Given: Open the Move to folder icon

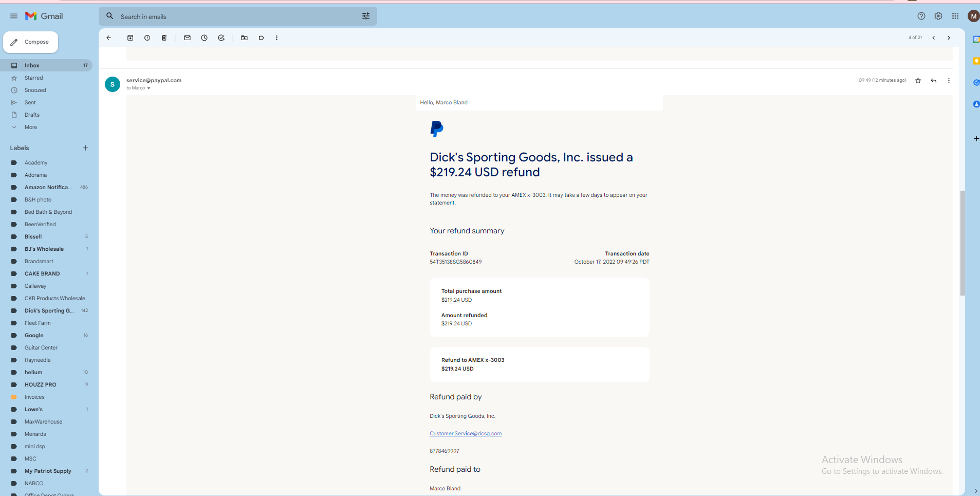Looking at the screenshot, I should click(x=245, y=38).
